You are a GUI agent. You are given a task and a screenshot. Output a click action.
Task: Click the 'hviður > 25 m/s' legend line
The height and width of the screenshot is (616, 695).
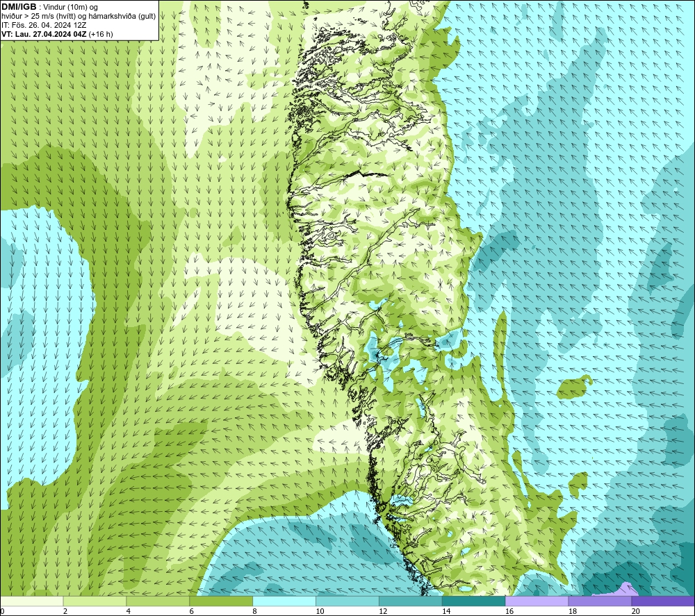tap(79, 17)
